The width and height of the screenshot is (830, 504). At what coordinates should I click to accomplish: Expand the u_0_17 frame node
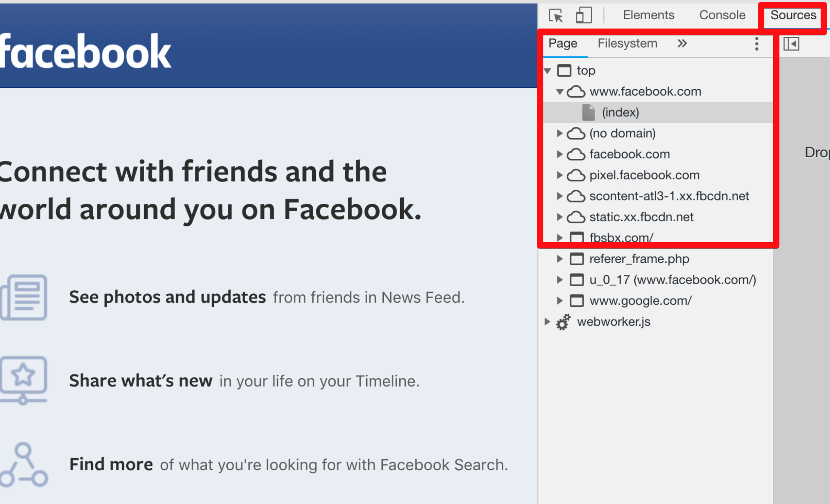560,280
